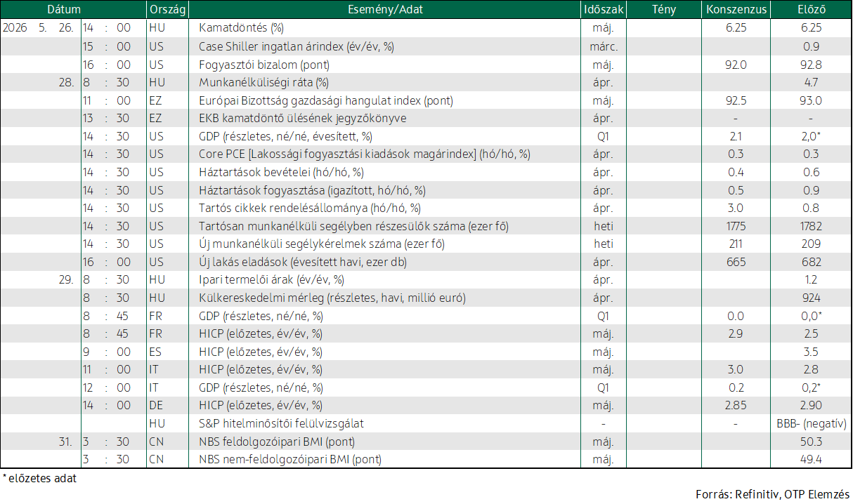Click the Munkanélküliségi ráta (%) entry

tap(263, 82)
